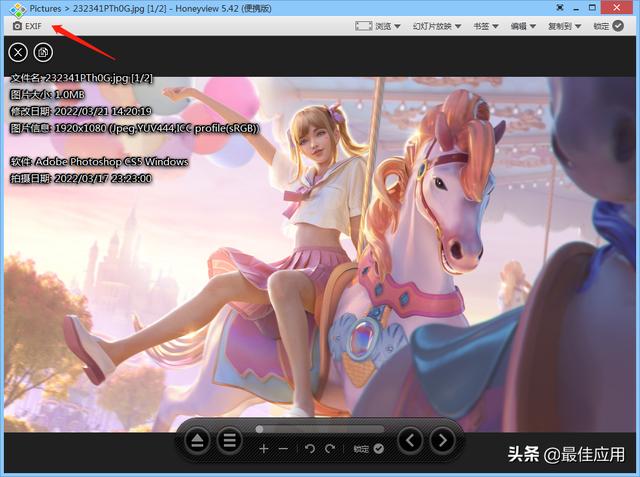
Task: Expand the 书签 bookmark dropdown
Action: pos(486,26)
